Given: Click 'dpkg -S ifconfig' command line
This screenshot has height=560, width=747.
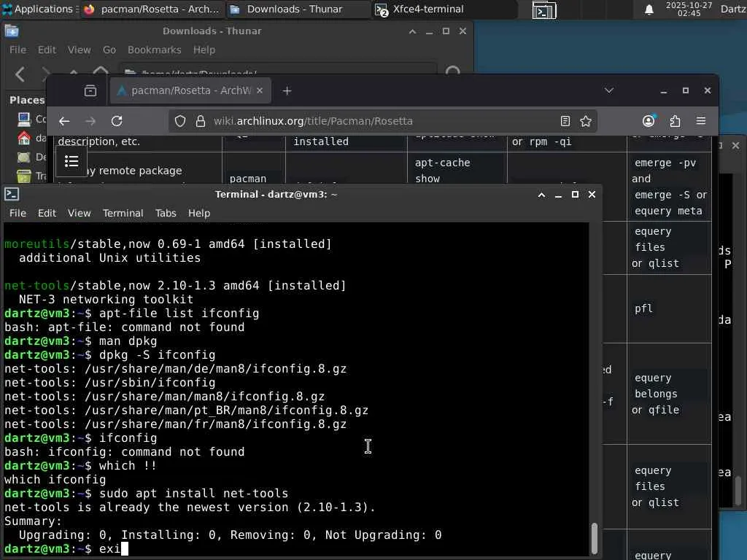Looking at the screenshot, I should [158, 355].
